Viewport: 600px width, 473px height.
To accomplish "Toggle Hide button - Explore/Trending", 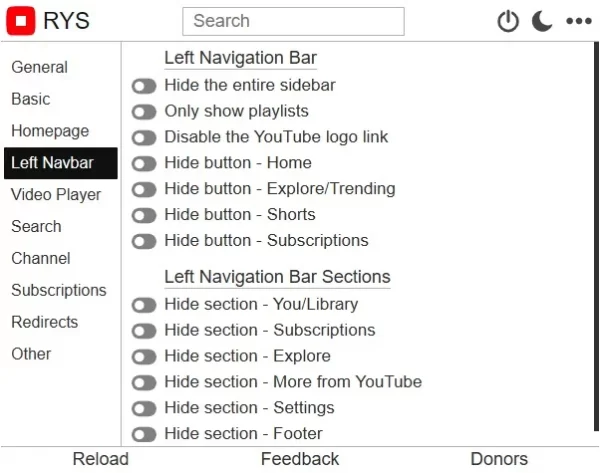I will click(x=144, y=189).
